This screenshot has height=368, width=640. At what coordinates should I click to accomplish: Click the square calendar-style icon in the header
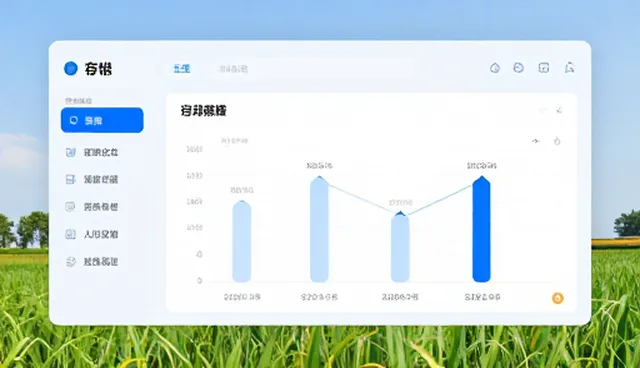pos(543,68)
